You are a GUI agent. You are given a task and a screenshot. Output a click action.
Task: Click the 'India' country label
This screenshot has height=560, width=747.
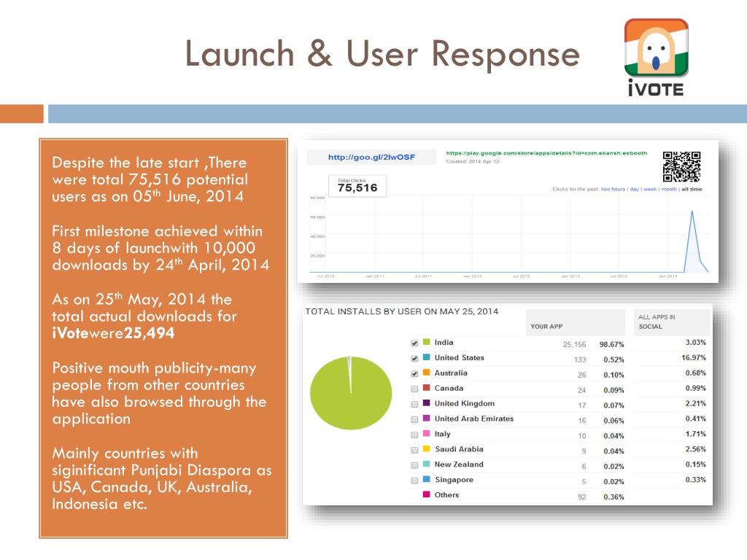(x=444, y=343)
